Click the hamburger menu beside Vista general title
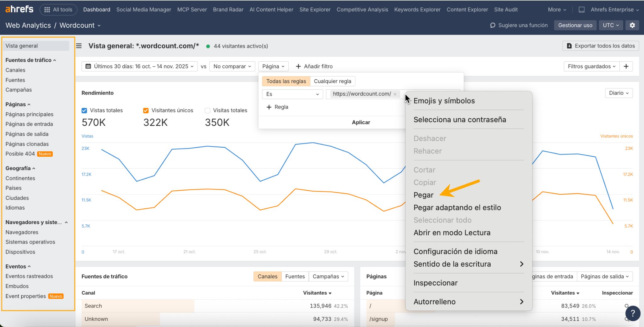Viewport: 644px width, 327px height. tap(78, 46)
